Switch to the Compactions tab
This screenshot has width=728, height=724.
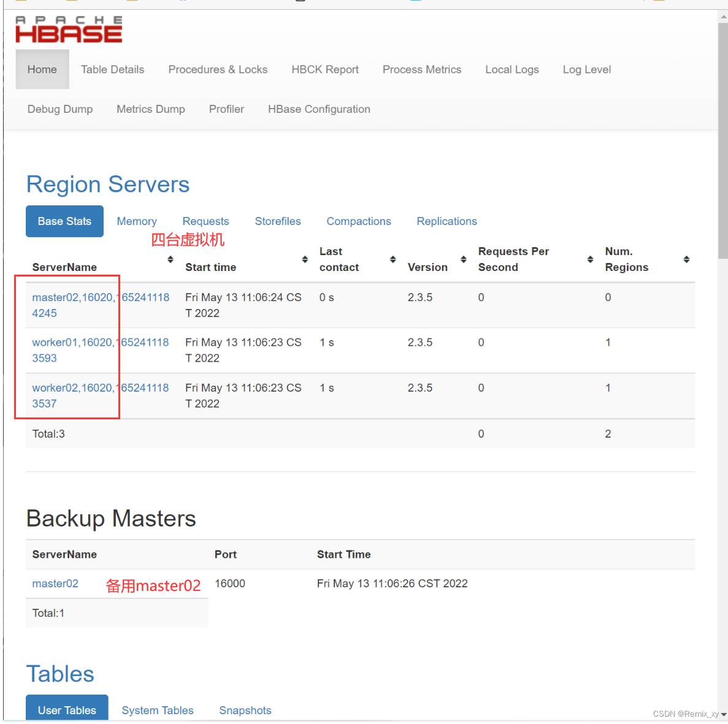point(359,221)
